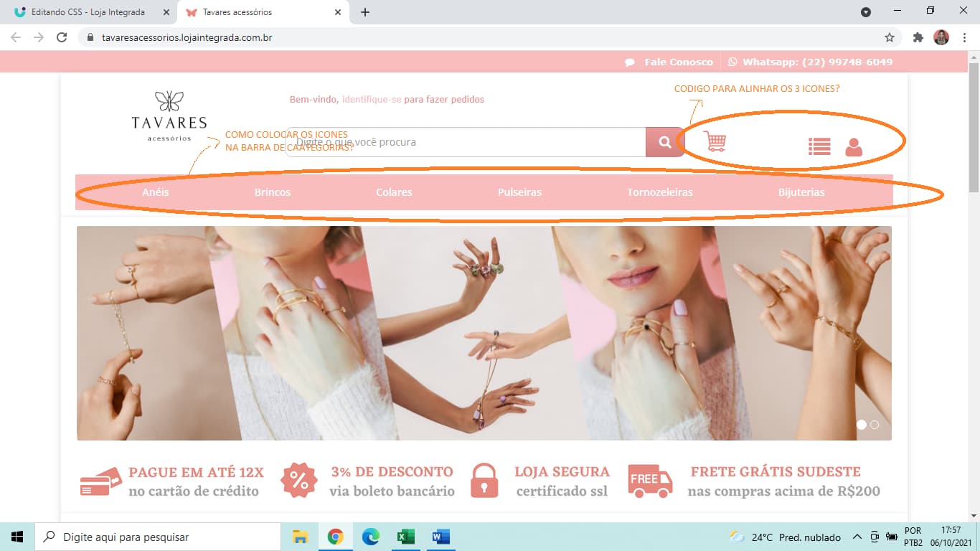Click the FRETE GRÁTIS SUDESTE text
Image resolution: width=980 pixels, height=551 pixels.
pos(776,472)
